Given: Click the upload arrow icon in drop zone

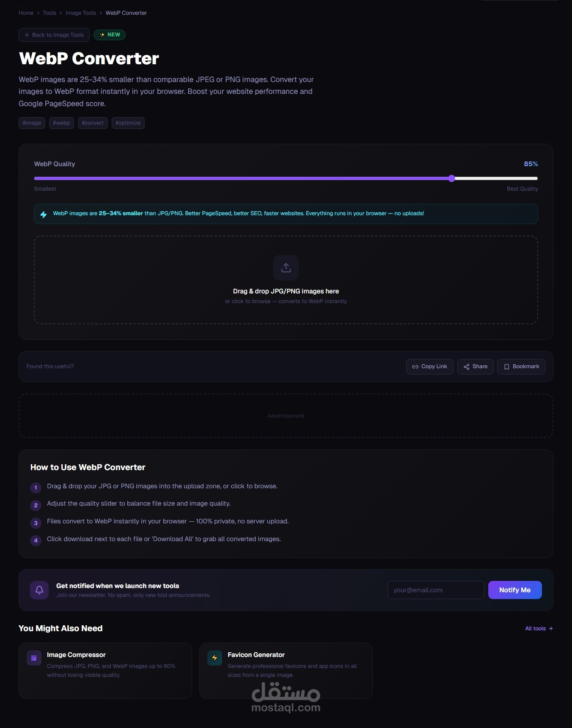Looking at the screenshot, I should coord(286,268).
